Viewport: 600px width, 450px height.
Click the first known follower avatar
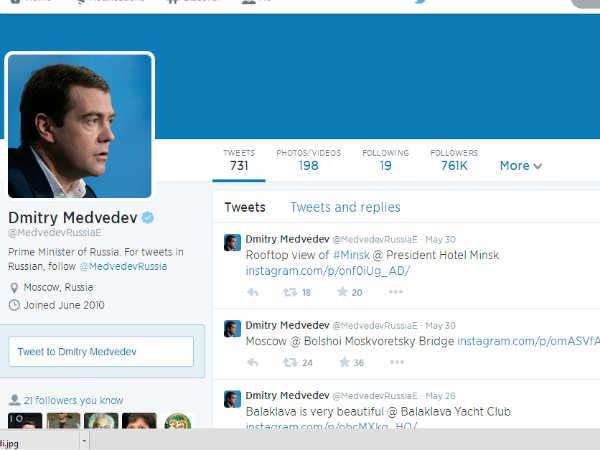pyautogui.click(x=25, y=421)
